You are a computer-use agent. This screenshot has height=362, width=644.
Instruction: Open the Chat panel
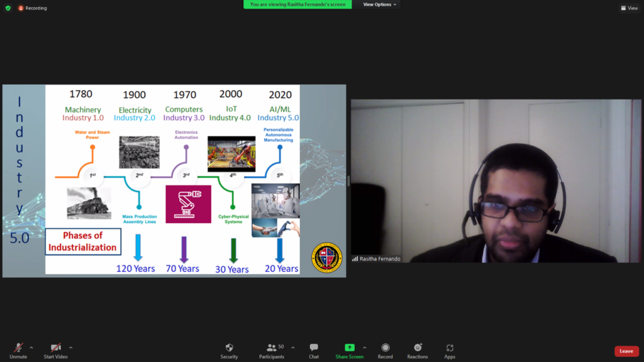click(314, 350)
